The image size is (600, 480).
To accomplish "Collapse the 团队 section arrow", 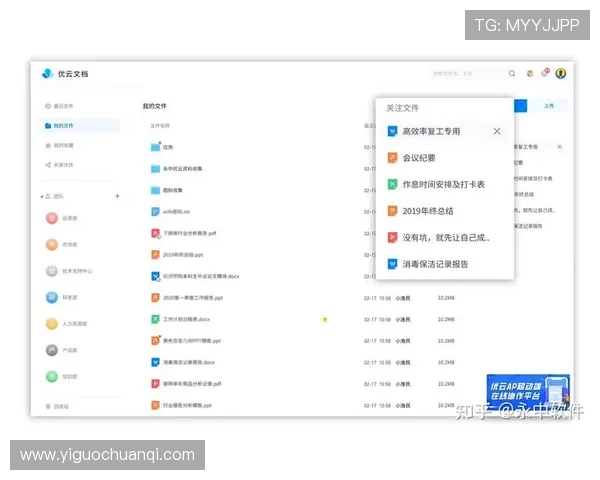I will (42, 196).
